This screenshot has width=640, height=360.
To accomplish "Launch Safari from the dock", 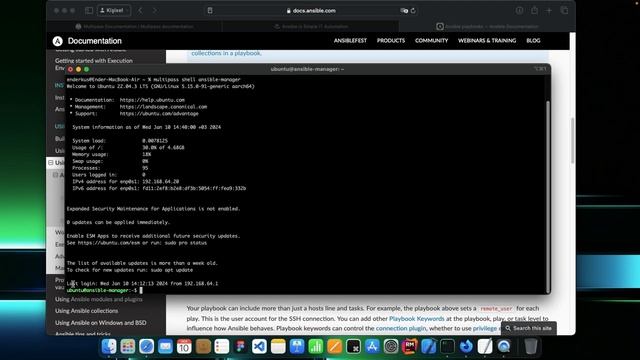I will tap(147, 347).
